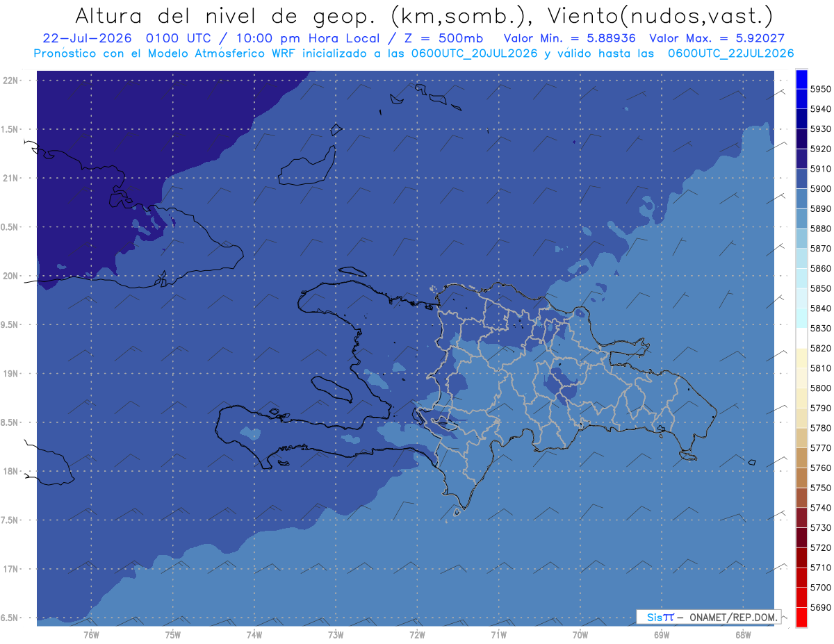Click the 69W longitude axis label
This screenshot has width=834, height=644.
(662, 634)
